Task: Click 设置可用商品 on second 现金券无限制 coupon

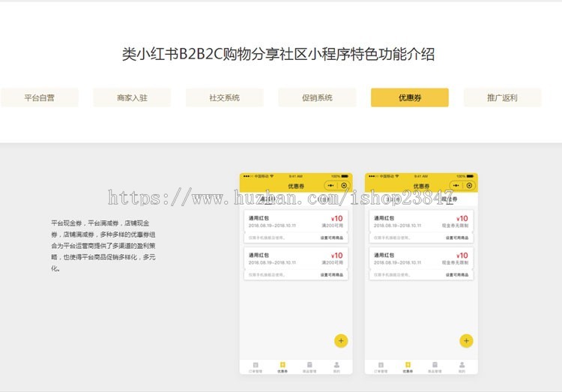Action: pyautogui.click(x=457, y=275)
